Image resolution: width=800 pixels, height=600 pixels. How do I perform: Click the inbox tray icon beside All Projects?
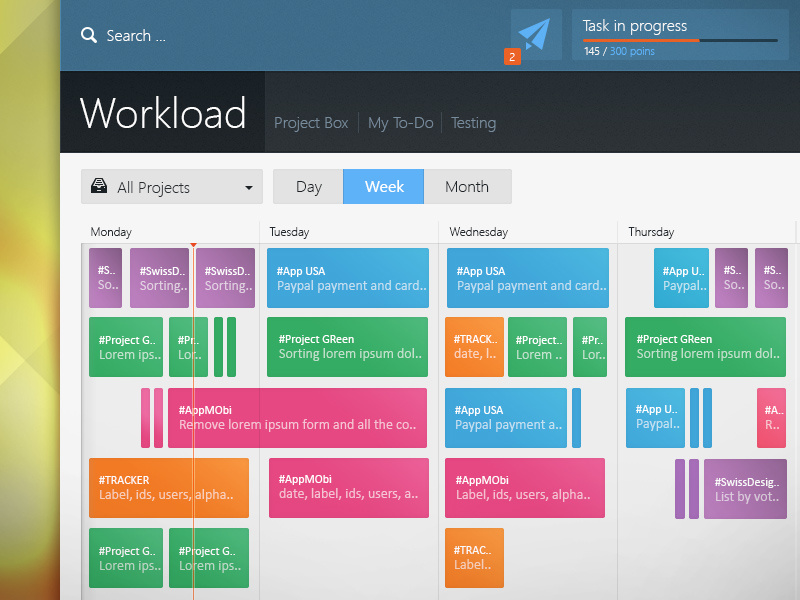point(99,186)
